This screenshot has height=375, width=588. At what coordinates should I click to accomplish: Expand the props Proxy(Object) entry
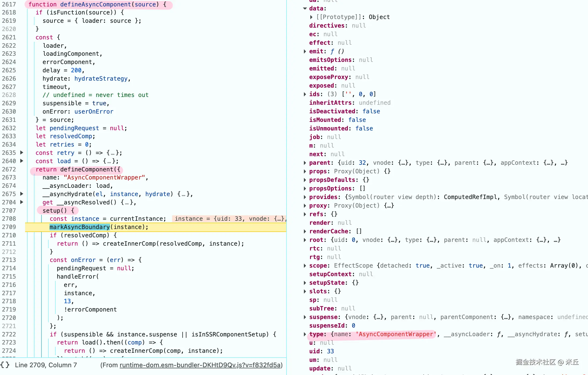tap(305, 171)
